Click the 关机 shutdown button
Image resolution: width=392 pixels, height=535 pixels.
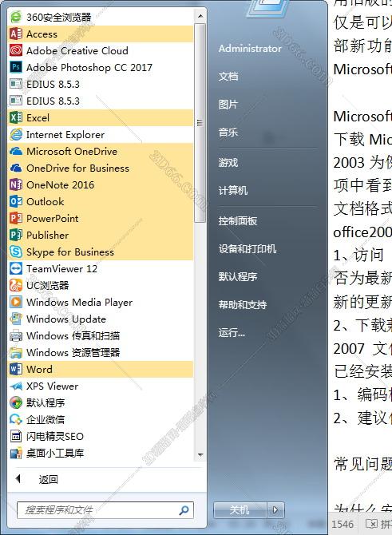(240, 510)
